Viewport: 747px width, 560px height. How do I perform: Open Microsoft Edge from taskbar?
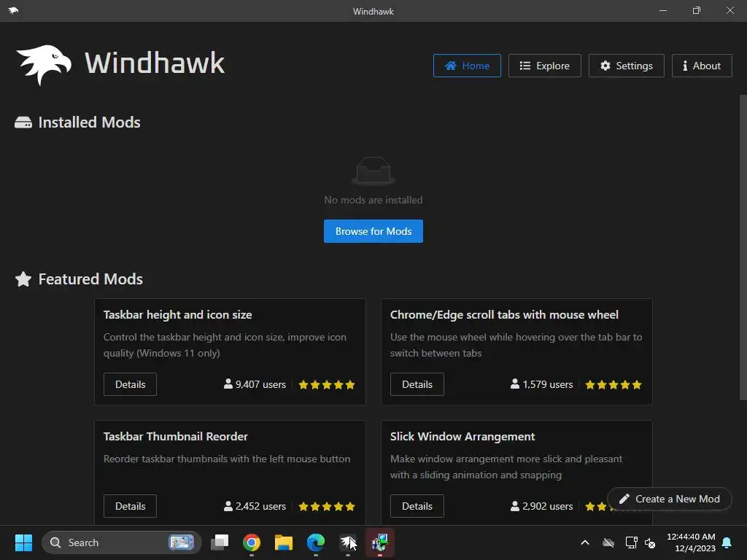pyautogui.click(x=315, y=542)
